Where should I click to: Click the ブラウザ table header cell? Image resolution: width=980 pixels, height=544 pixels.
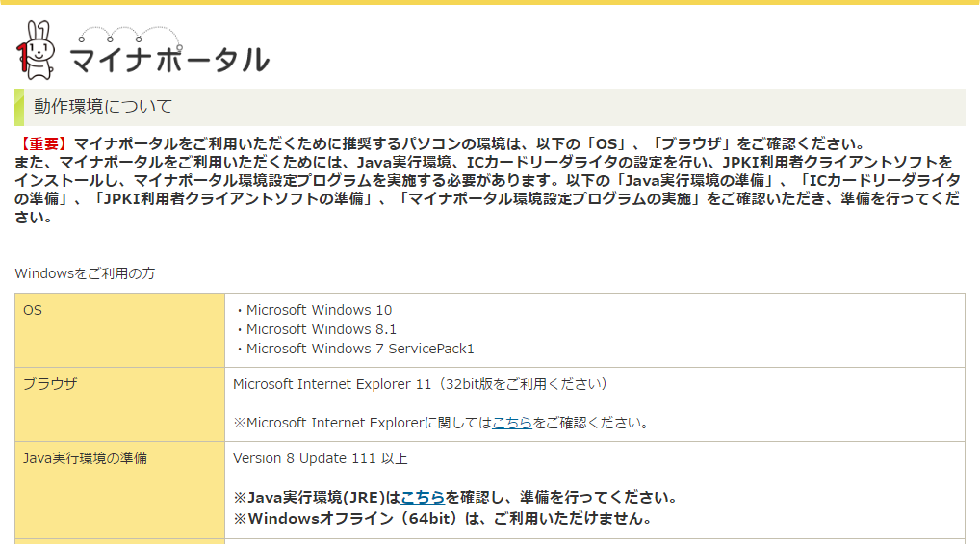click(x=120, y=404)
